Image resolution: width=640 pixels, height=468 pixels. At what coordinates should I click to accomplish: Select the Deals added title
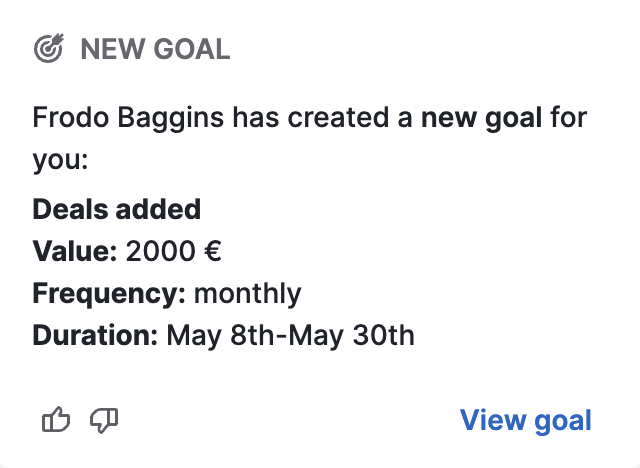point(116,209)
